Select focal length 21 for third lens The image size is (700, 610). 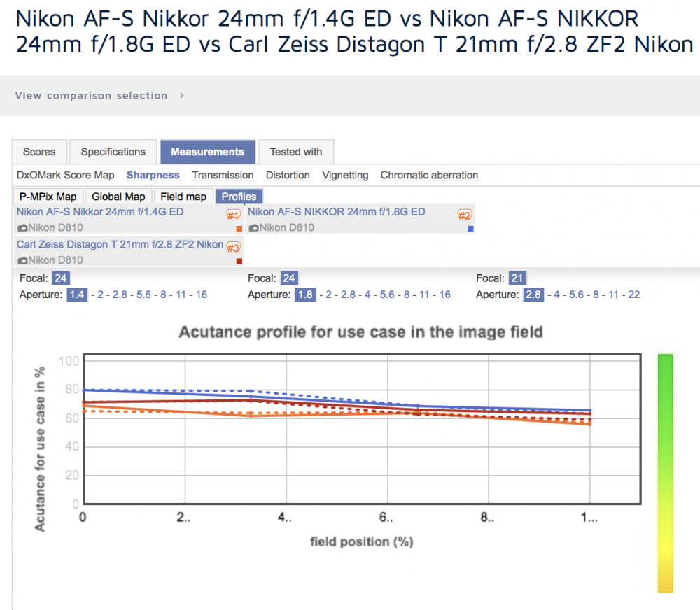(x=517, y=278)
